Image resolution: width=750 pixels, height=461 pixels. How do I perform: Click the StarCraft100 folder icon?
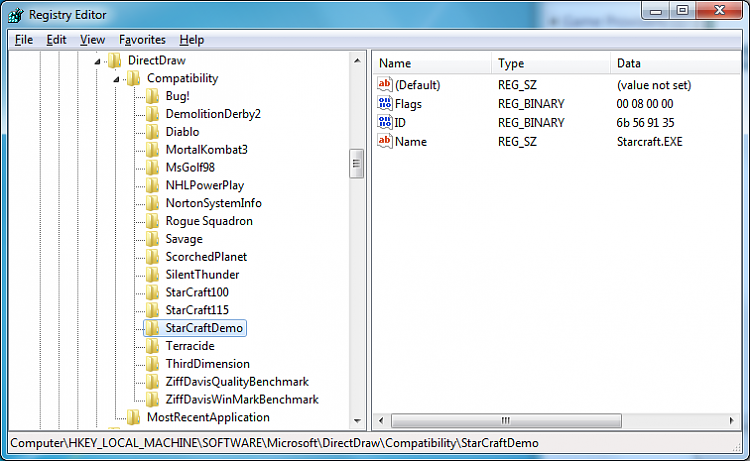pyautogui.click(x=152, y=292)
